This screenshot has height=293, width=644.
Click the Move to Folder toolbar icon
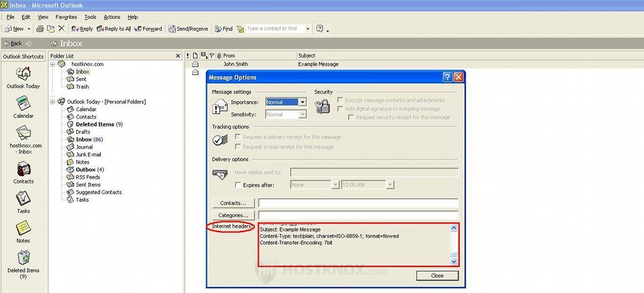(x=50, y=28)
